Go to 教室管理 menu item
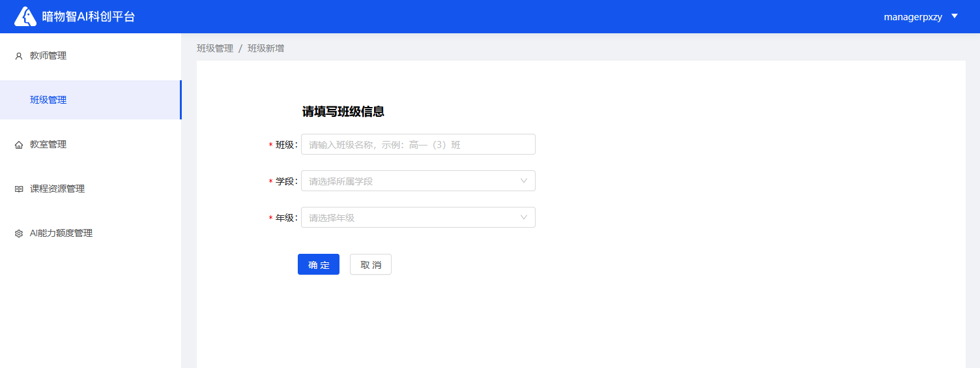Image resolution: width=980 pixels, height=368 pixels. pyautogui.click(x=91, y=144)
